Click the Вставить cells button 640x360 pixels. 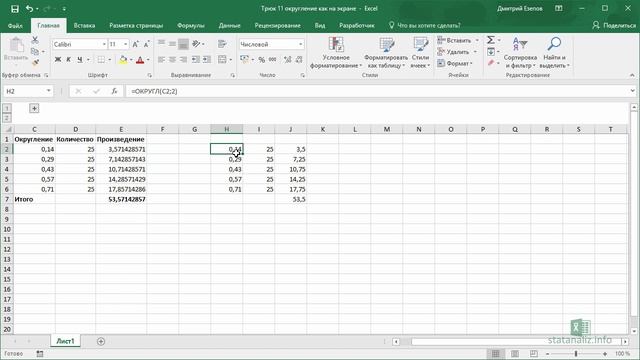(458, 40)
